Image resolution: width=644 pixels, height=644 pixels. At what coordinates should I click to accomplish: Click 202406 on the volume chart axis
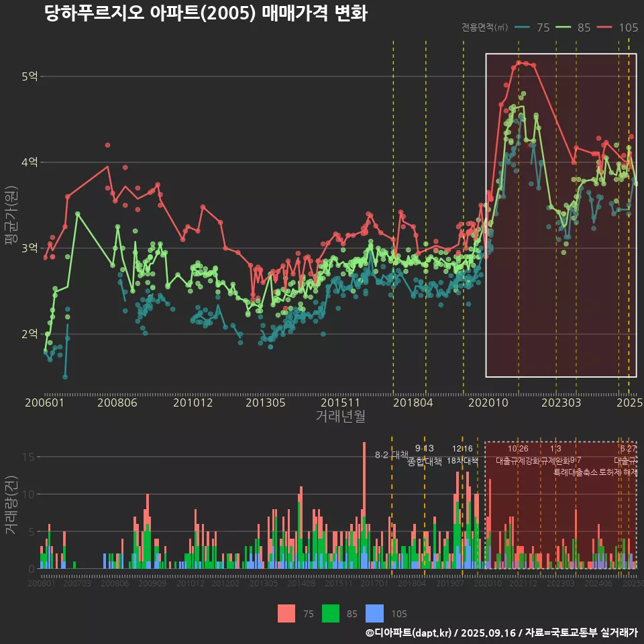tap(598, 583)
